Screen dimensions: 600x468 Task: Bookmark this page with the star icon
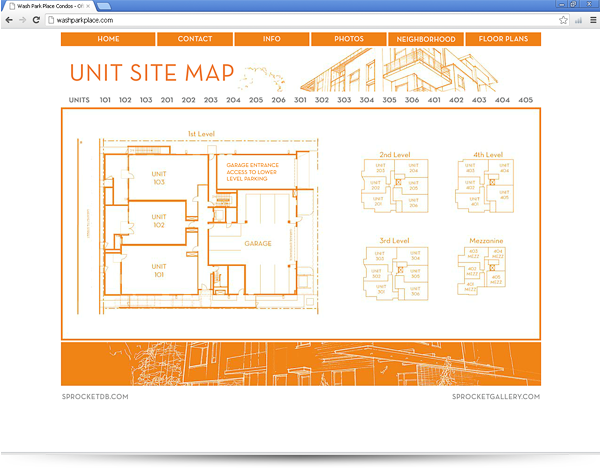[563, 20]
